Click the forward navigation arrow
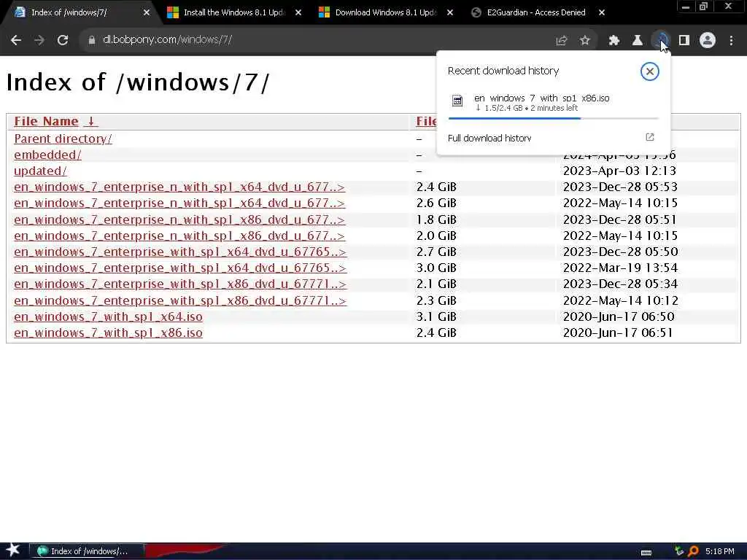The width and height of the screenshot is (747, 560). click(x=39, y=40)
